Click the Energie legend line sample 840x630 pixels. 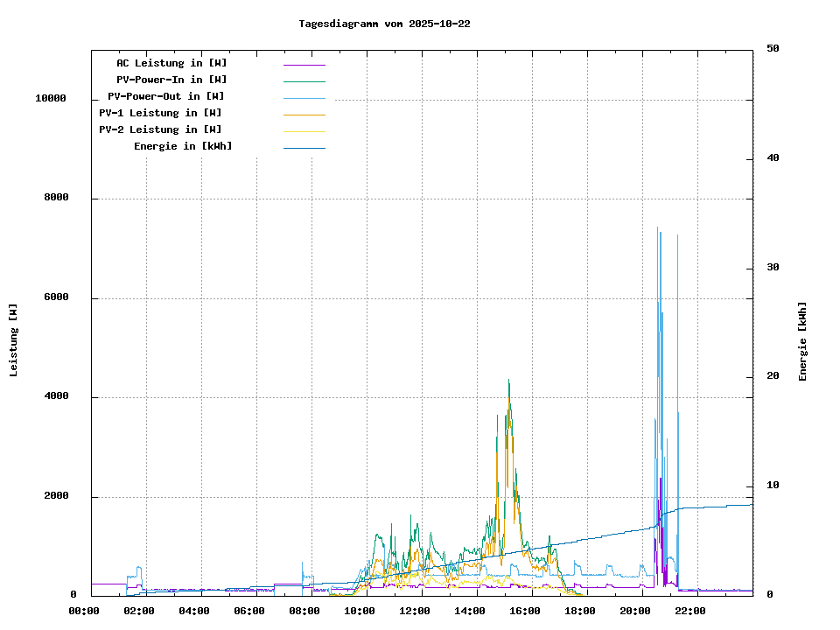pyautogui.click(x=304, y=148)
